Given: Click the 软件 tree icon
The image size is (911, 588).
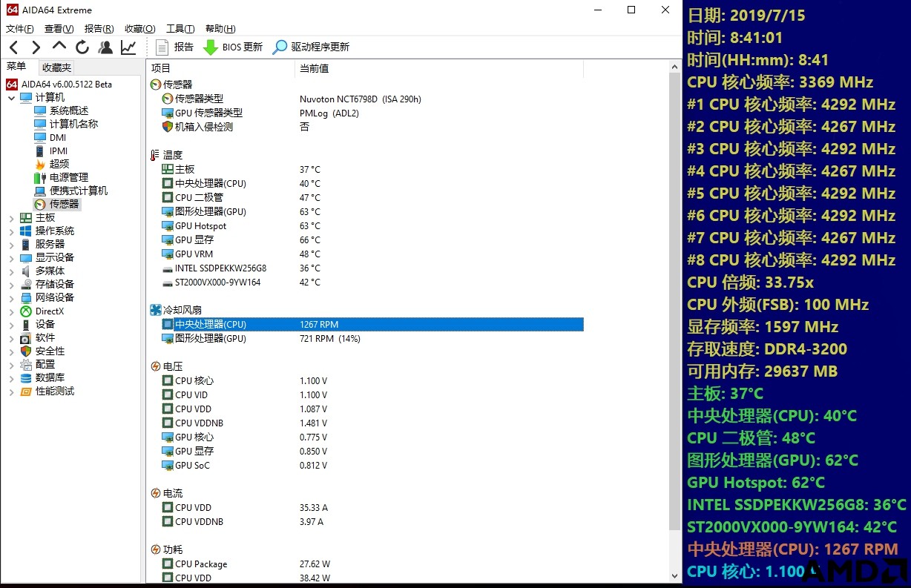Looking at the screenshot, I should click(26, 337).
